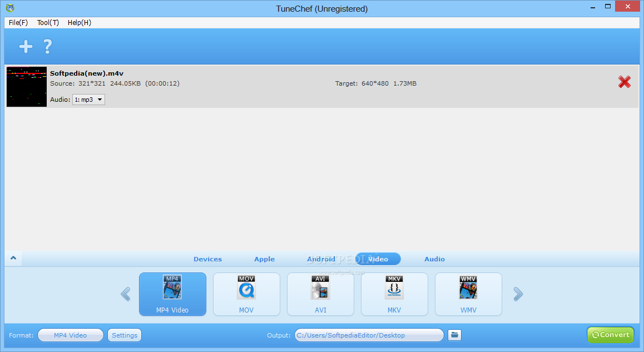Choose the WMV format icon
This screenshot has width=644, height=352.
[x=468, y=294]
